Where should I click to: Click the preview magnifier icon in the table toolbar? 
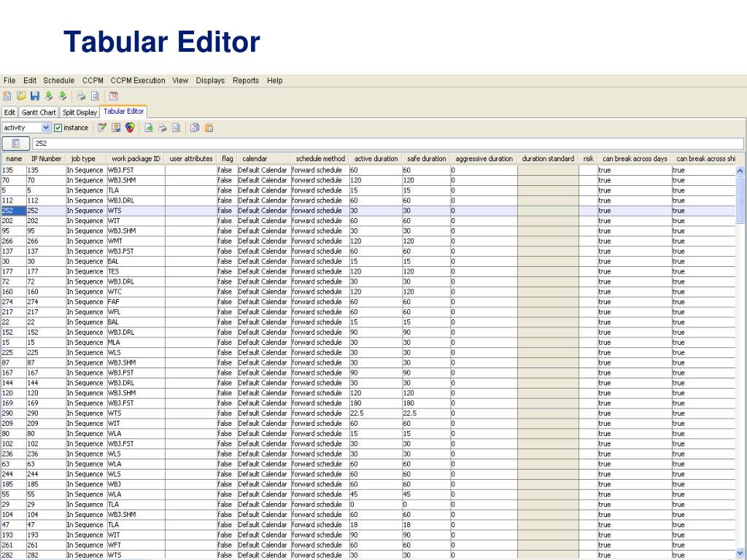point(177,128)
